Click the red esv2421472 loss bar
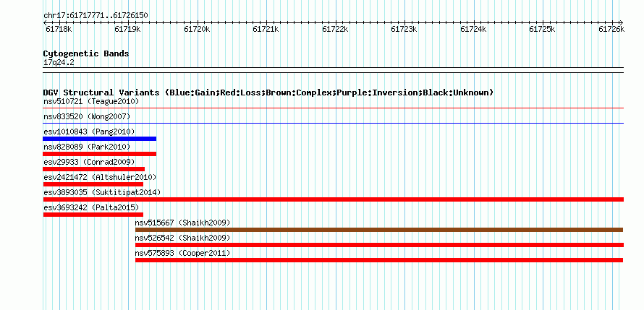The width and height of the screenshot is (644, 310). pyautogui.click(x=93, y=184)
